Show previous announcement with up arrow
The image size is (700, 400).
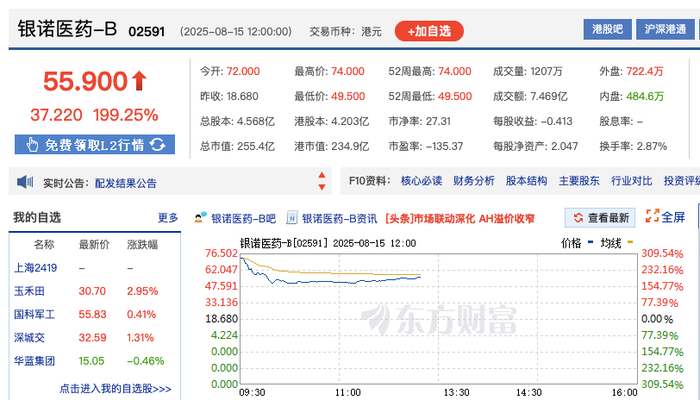[321, 175]
